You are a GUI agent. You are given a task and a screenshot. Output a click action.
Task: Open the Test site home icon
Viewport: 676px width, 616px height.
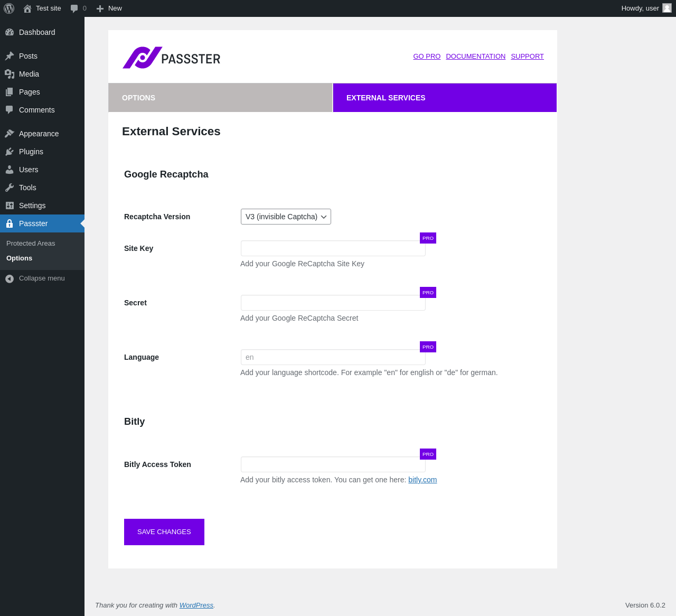(x=27, y=8)
